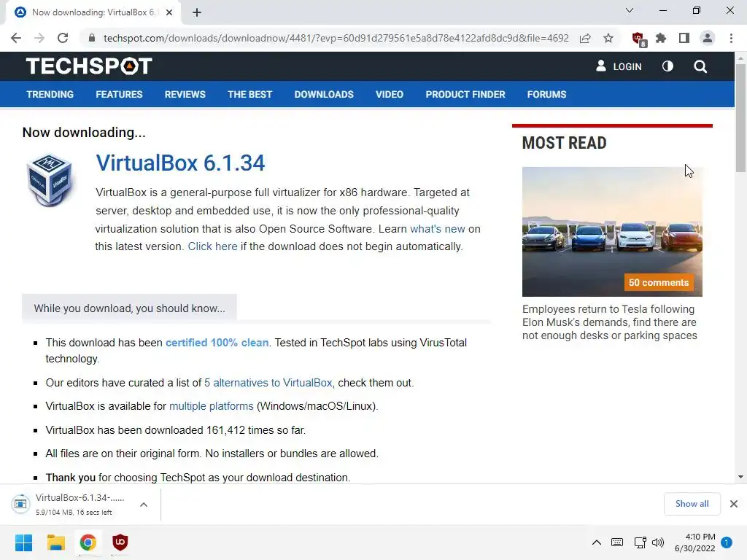Click the padlock site info icon

pyautogui.click(x=92, y=38)
